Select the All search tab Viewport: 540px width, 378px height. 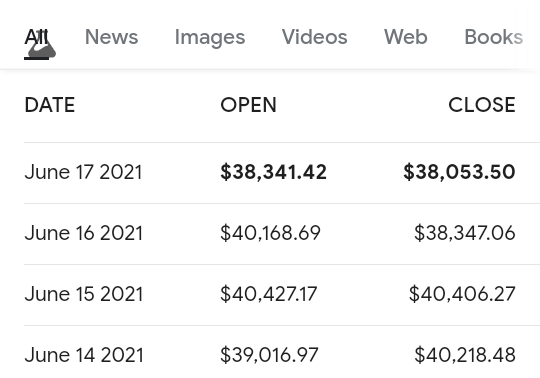(x=36, y=37)
